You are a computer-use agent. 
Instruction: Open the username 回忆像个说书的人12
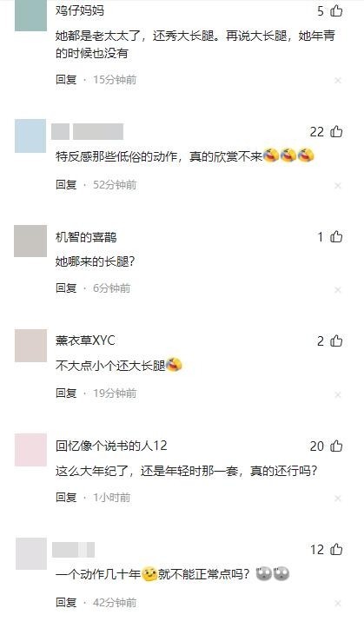111,446
